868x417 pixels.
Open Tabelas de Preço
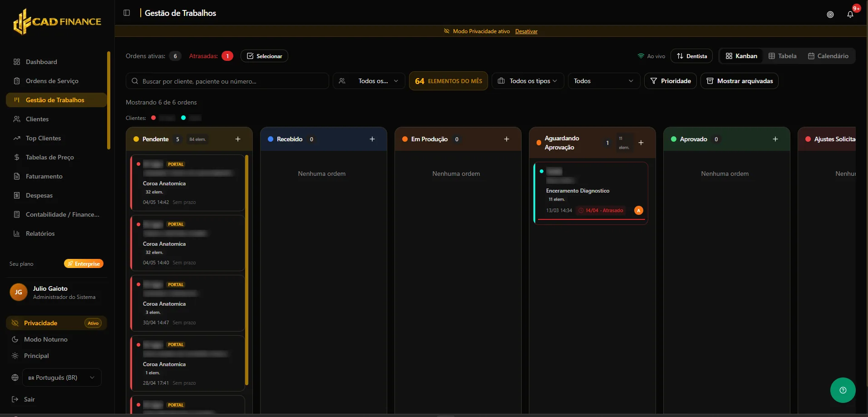[56, 157]
